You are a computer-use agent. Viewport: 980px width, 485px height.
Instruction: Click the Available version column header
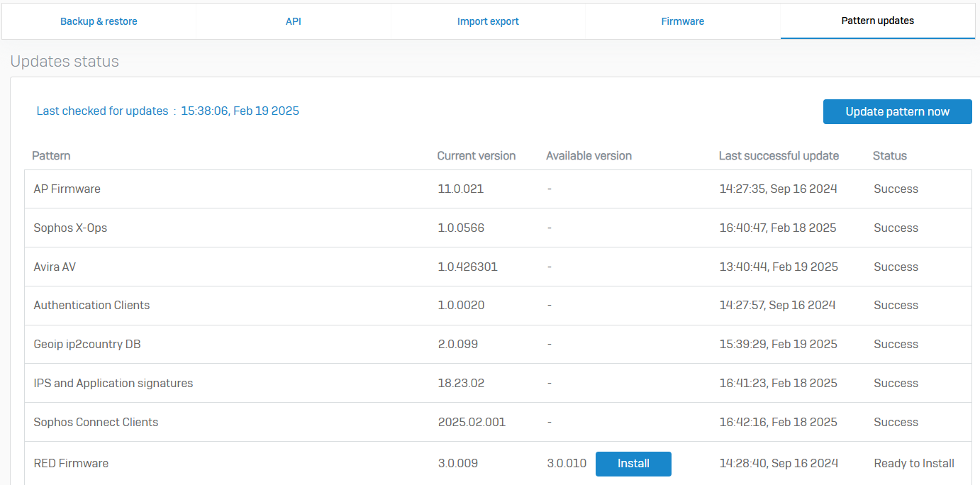pos(589,155)
